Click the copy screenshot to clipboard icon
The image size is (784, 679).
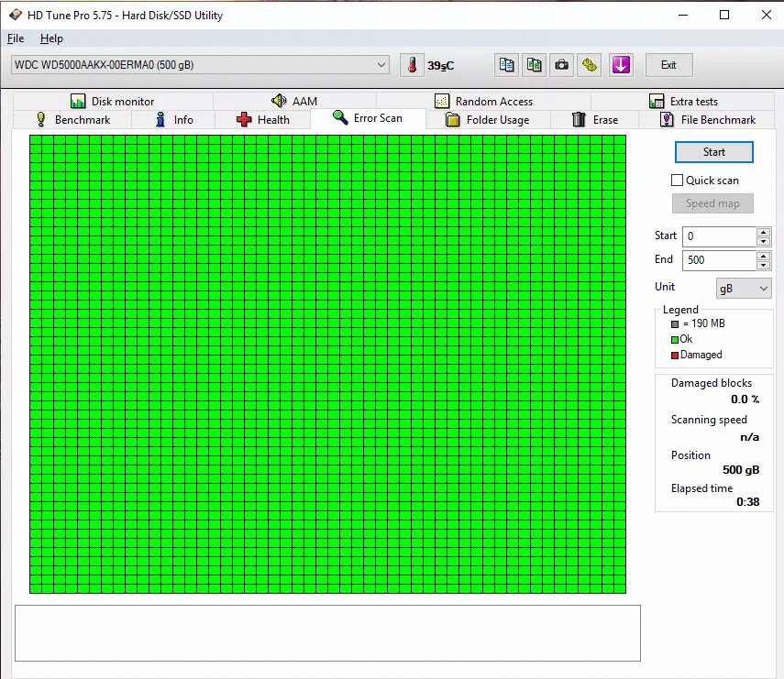534,65
